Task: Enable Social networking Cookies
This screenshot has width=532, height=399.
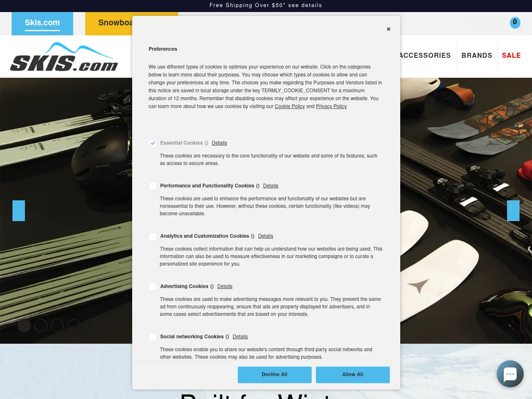Action: (153, 337)
